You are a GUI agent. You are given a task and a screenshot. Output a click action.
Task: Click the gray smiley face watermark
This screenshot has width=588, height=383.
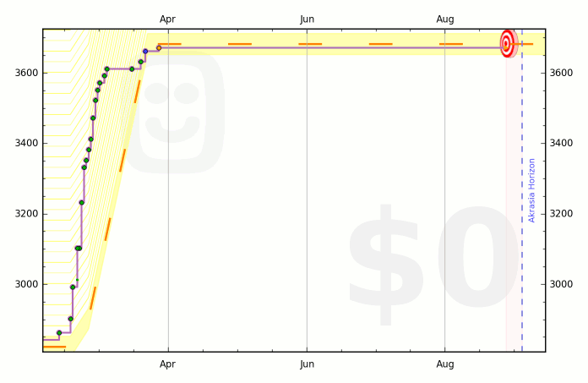tap(175, 112)
